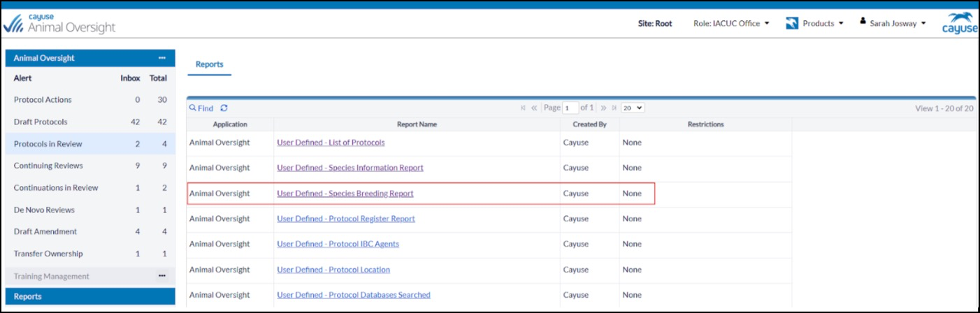
Task: Open the Training Management ellipsis menu
Action: pyautogui.click(x=162, y=276)
